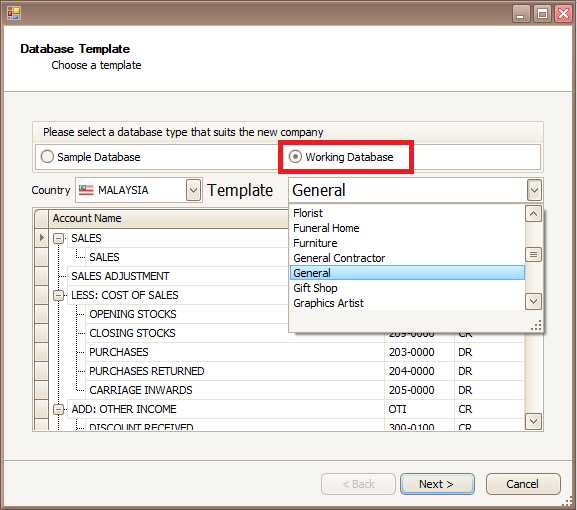Viewport: 577px width, 510px height.
Task: Click the application icon in title bar
Action: [x=14, y=13]
